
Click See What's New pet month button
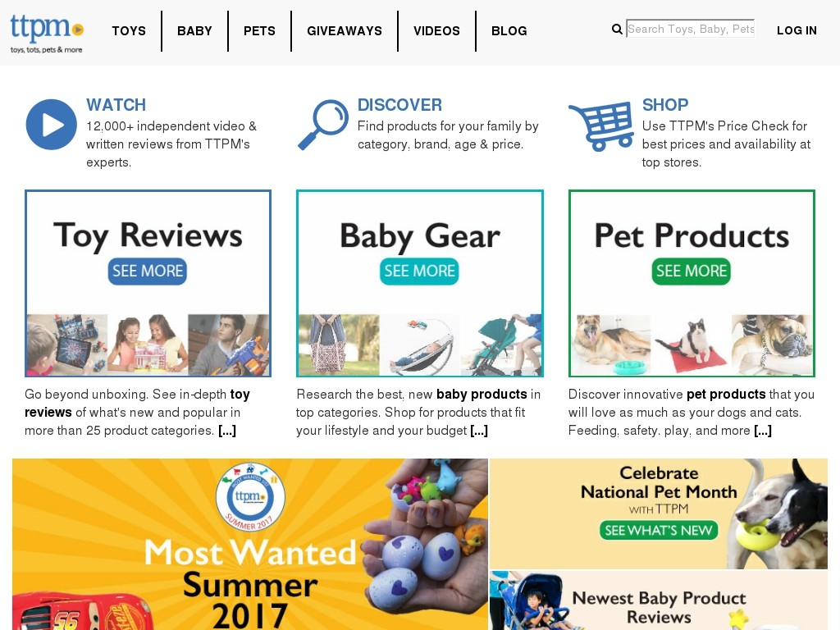[x=659, y=531]
